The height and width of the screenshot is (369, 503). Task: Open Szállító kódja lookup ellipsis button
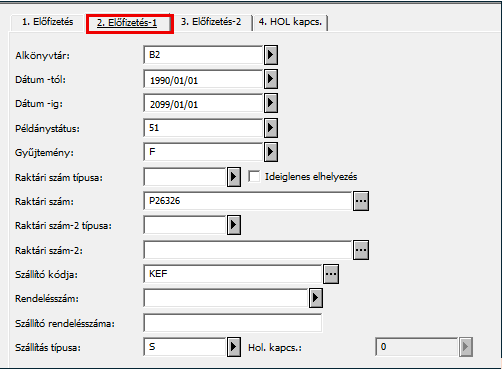coord(331,274)
